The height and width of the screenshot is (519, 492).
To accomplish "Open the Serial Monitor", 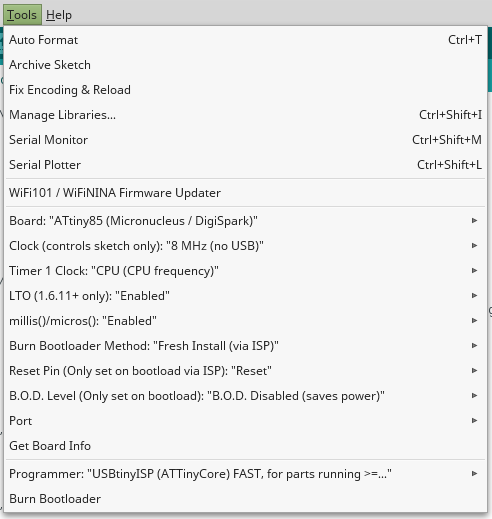I will pos(245,140).
